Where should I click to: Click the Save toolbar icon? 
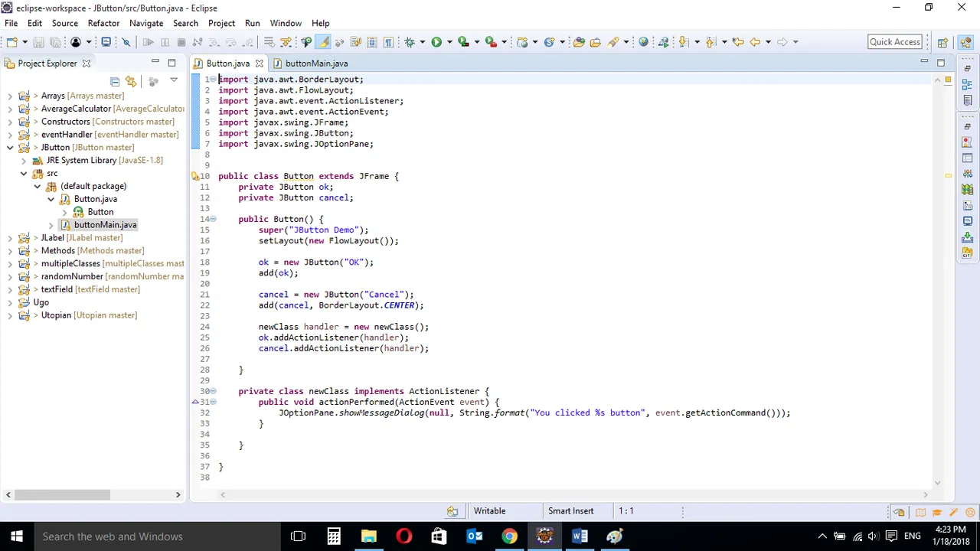(x=38, y=42)
